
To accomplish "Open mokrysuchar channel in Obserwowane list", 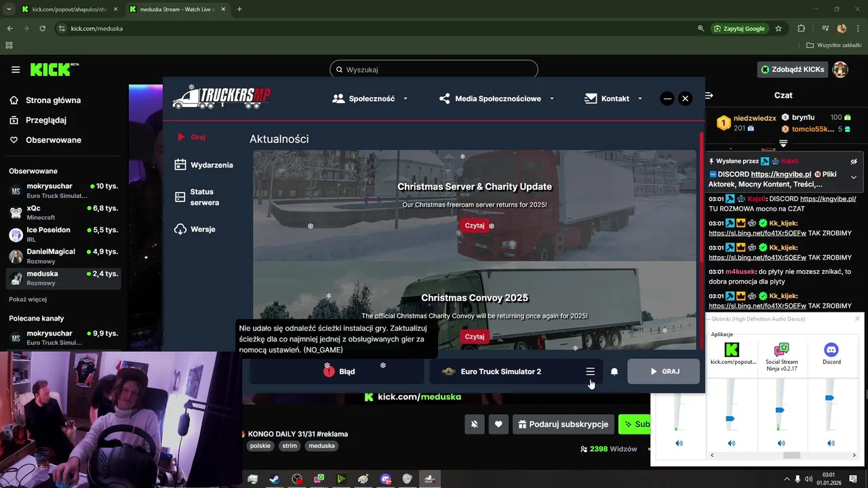I will (x=64, y=190).
